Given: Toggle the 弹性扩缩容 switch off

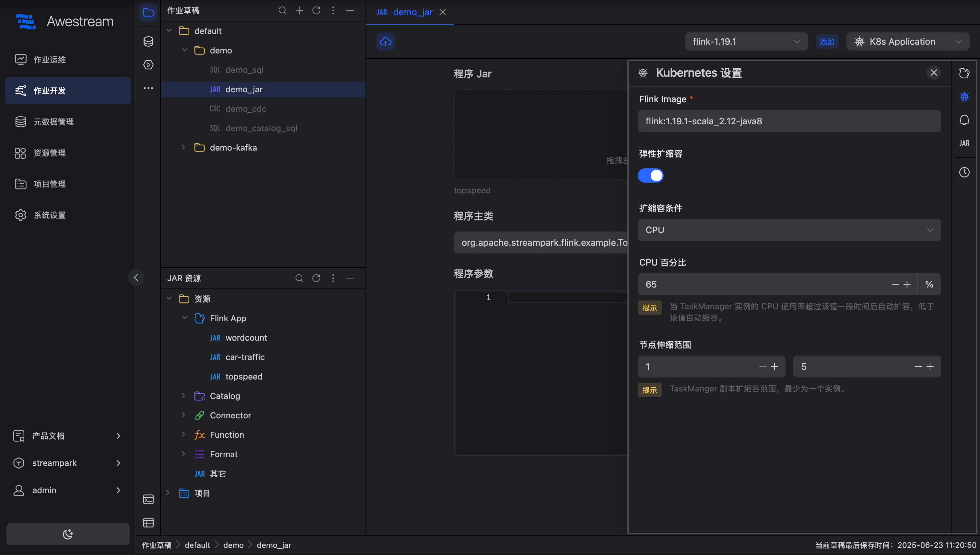Looking at the screenshot, I should pos(650,176).
